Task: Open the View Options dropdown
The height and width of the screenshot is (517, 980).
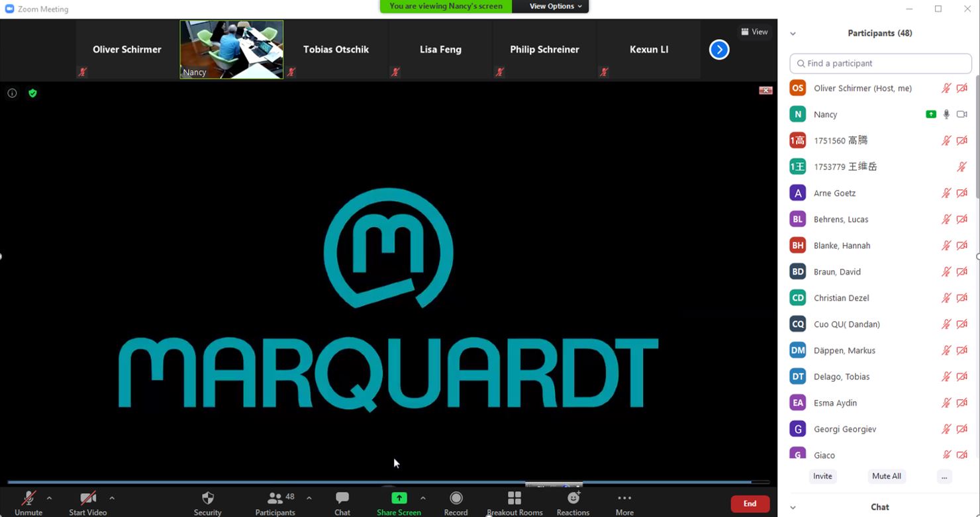Action: [x=555, y=7]
